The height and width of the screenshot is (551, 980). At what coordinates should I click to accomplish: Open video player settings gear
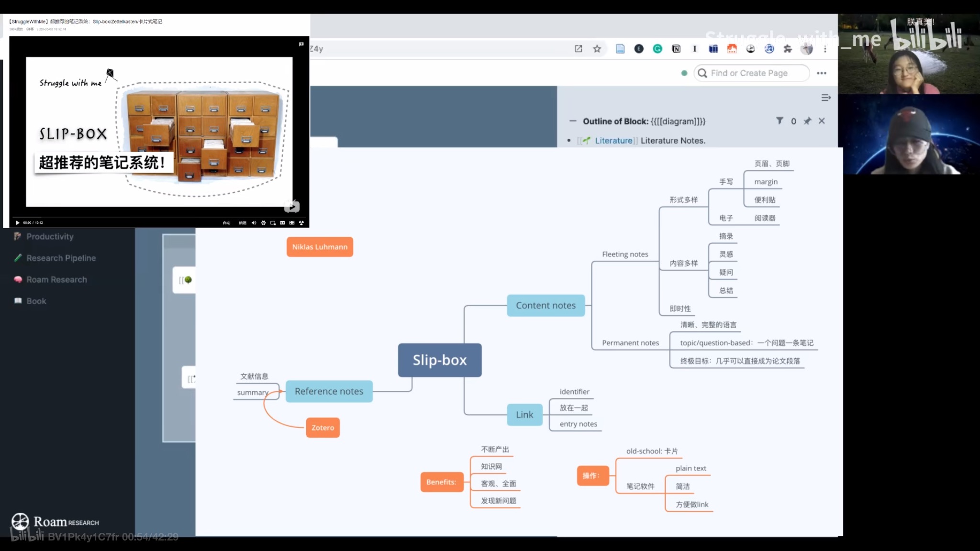263,223
